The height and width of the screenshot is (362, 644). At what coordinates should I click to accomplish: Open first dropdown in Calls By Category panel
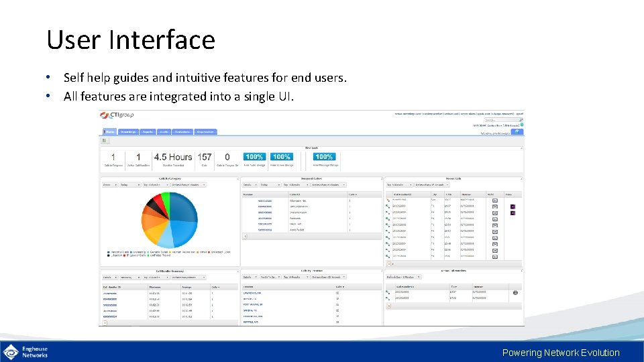coord(110,185)
